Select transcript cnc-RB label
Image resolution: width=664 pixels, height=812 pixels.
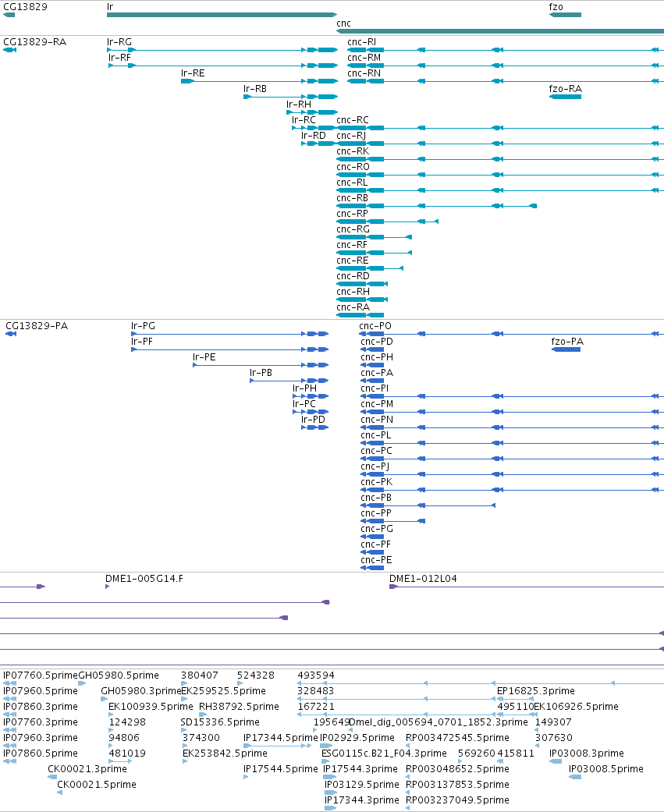click(352, 197)
